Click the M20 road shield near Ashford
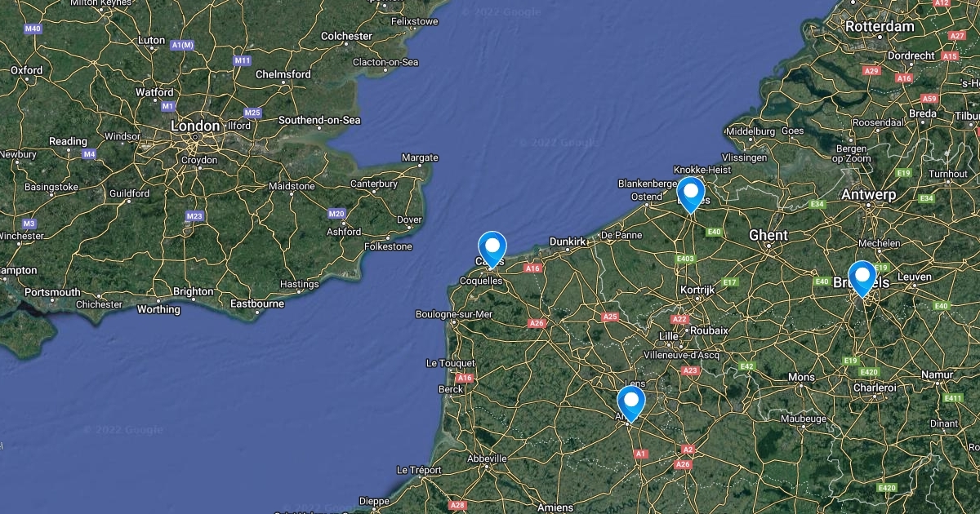 coord(336,214)
